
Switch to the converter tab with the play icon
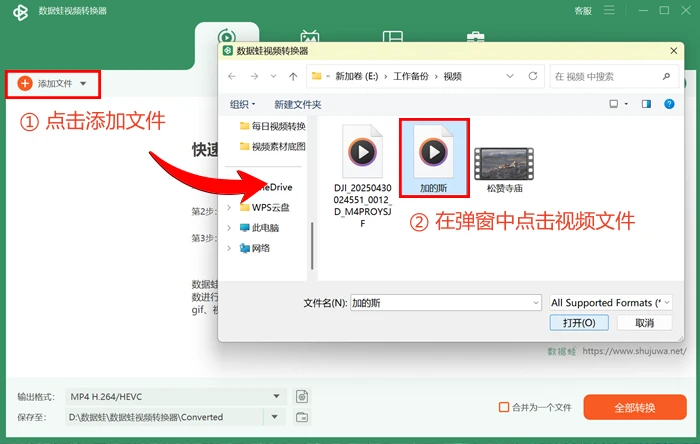pyautogui.click(x=227, y=36)
